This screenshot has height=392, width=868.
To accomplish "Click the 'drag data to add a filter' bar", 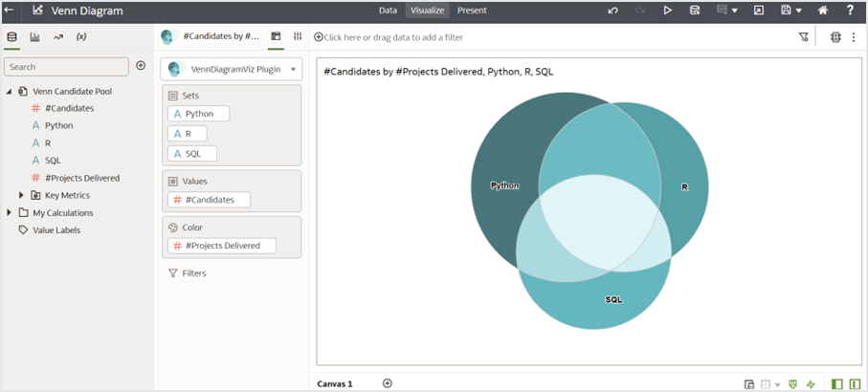I will [393, 37].
